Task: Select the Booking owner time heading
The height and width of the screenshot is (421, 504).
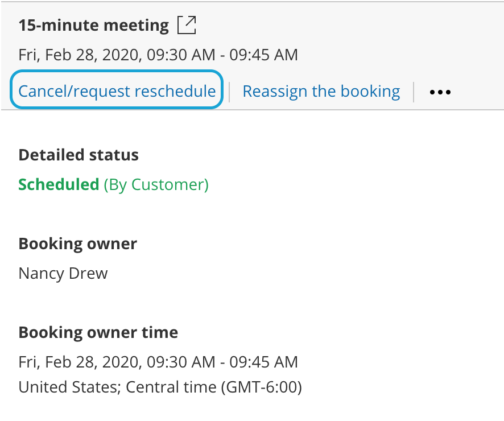Action: coord(98,332)
